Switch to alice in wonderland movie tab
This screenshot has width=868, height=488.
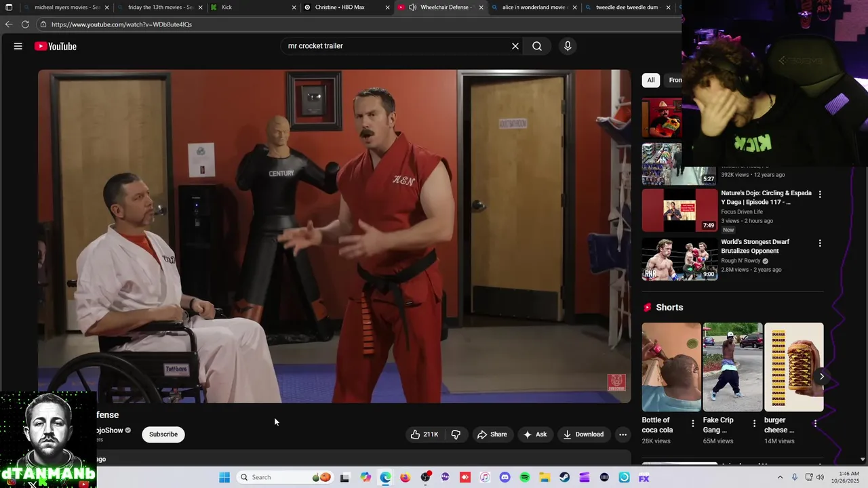534,7
